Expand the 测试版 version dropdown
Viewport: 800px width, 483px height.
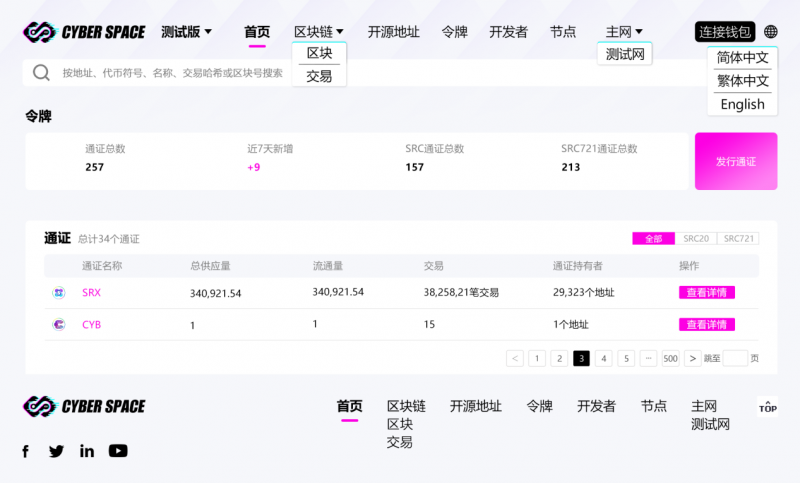186,32
